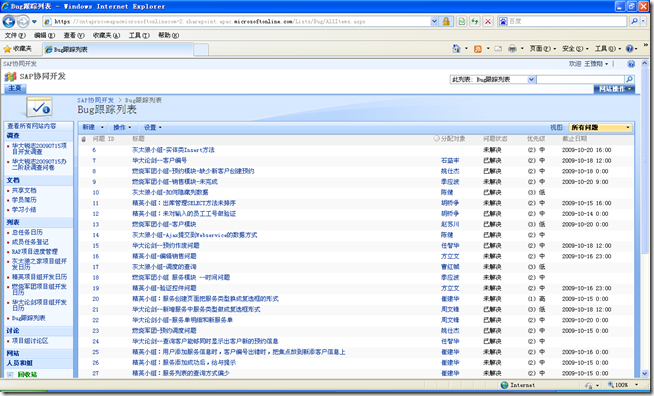Open 总任务日历 list link
The image size is (654, 396).
(x=27, y=232)
